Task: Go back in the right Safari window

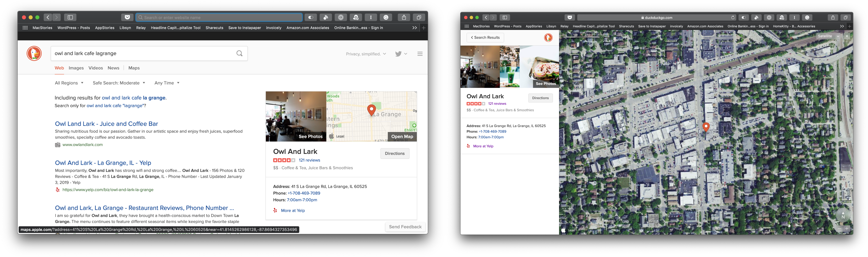Action: pos(486,18)
